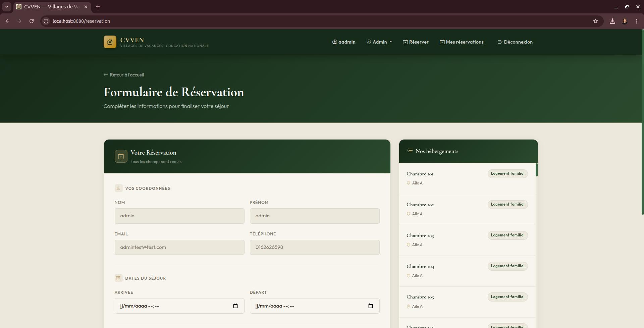Open calendar picker in Arrivée field
The image size is (644, 328).
(235, 306)
